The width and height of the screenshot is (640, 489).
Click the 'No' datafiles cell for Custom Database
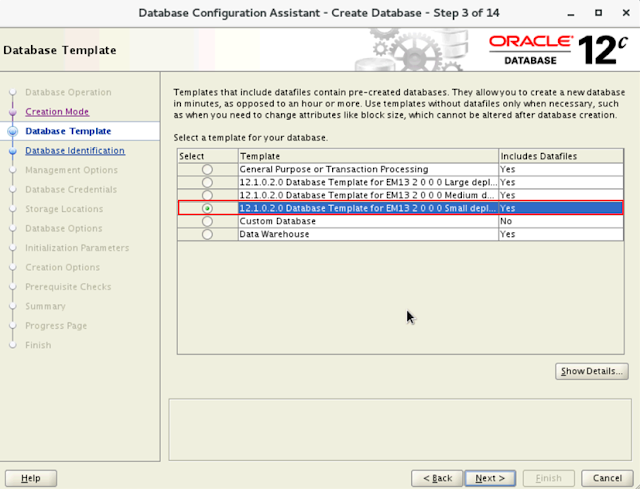(561, 221)
